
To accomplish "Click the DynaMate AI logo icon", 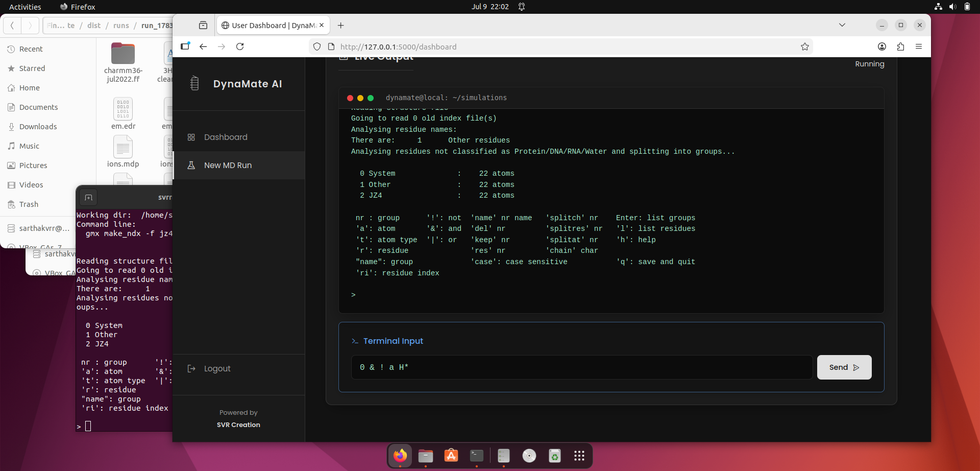I will (194, 83).
